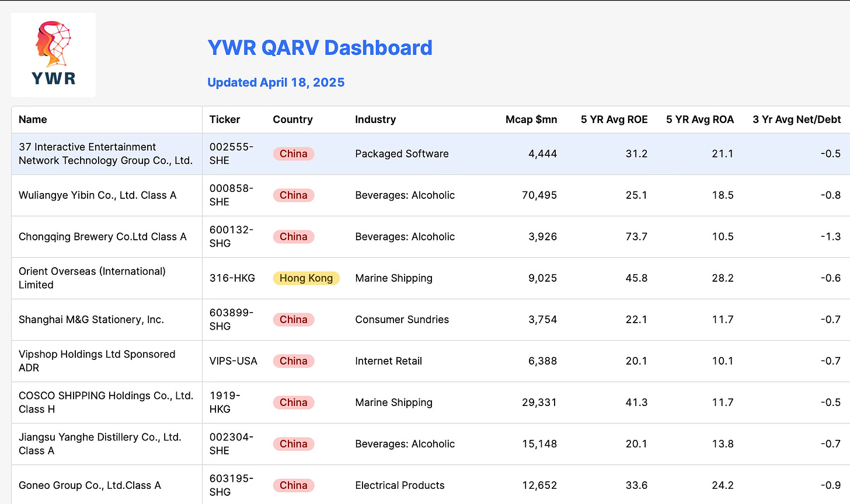Click China tag in 37 Interactive row

294,154
